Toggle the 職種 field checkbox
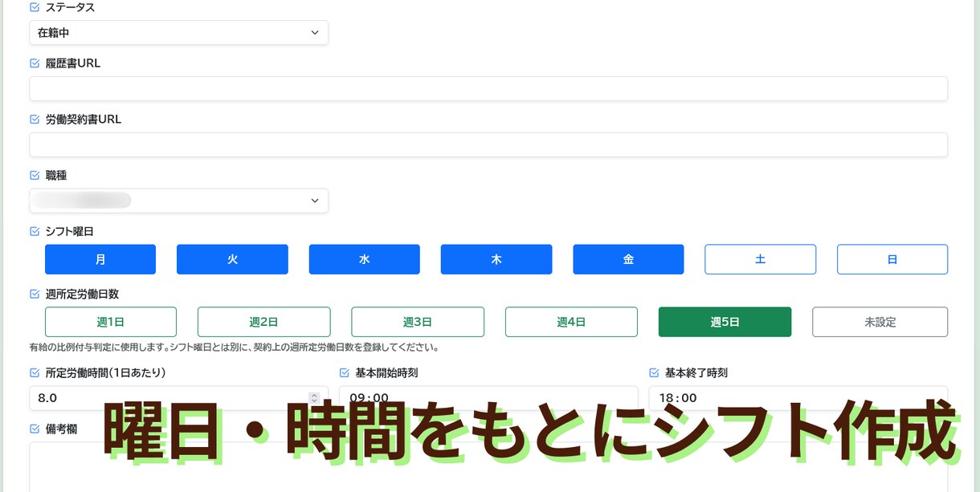 pyautogui.click(x=35, y=175)
